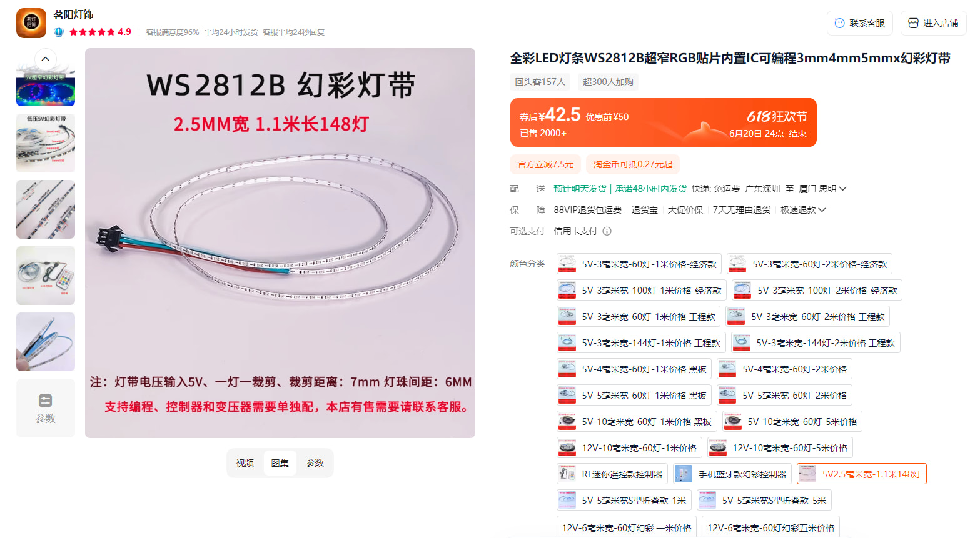Click info icon beside 信用卡支付
Image resolution: width=980 pixels, height=538 pixels.
607,231
